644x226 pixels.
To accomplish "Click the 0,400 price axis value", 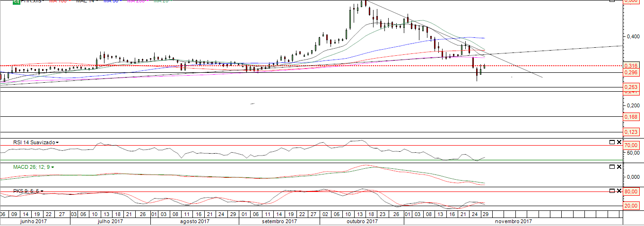I will coord(633,36).
